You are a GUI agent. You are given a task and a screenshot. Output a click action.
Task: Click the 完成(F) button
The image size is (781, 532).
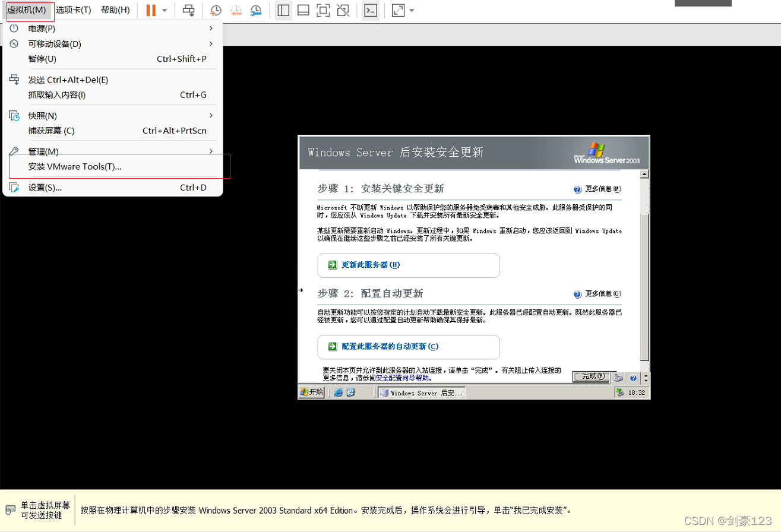[591, 376]
